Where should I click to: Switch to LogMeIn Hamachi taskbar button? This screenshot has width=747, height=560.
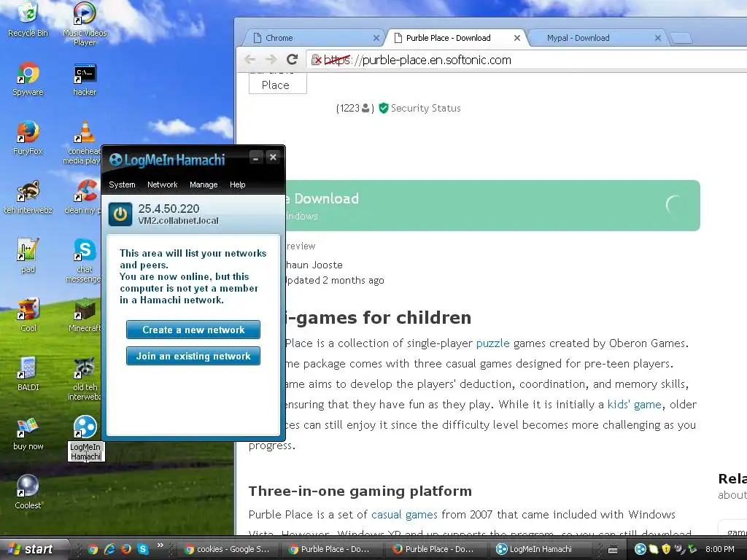[541, 549]
